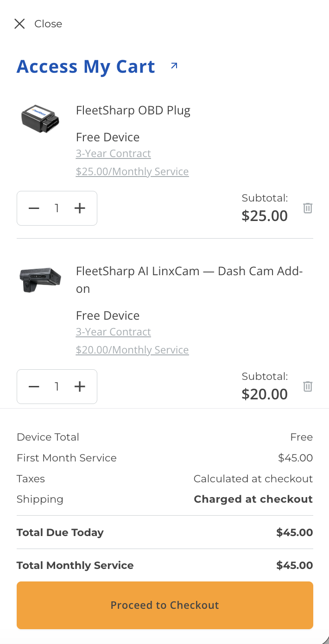This screenshot has height=644, width=329.
Task: Click the trash icon for FleetSharp OBD Plug
Action: point(308,208)
